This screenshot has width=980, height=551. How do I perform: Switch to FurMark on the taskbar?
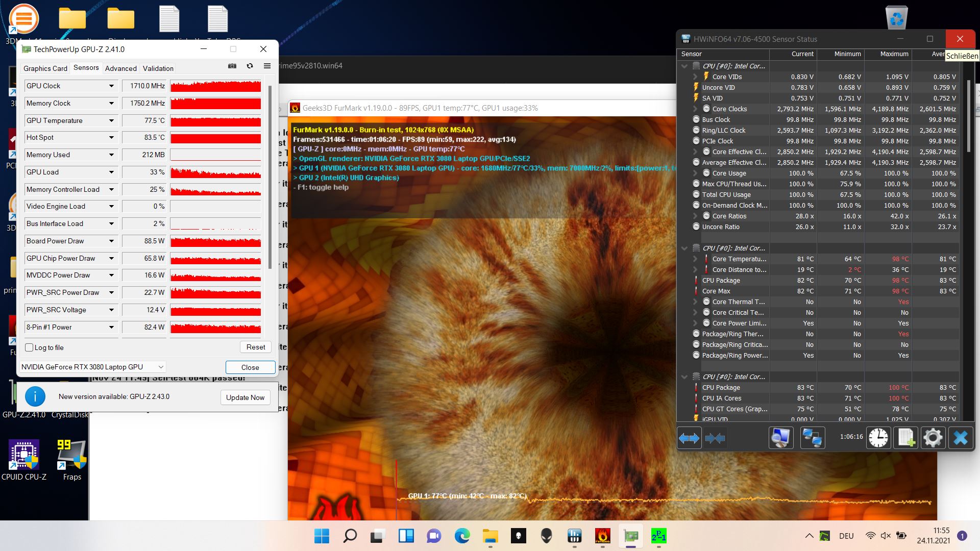tap(602, 536)
